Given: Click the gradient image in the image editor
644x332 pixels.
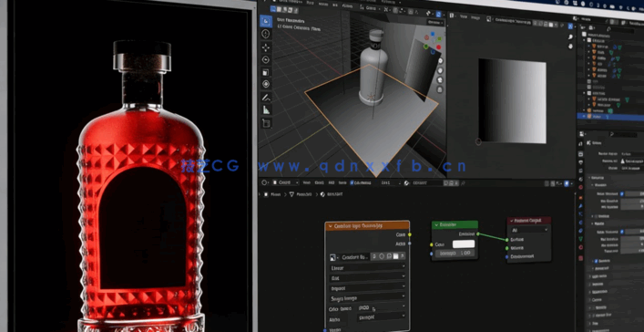Looking at the screenshot, I should 512,101.
